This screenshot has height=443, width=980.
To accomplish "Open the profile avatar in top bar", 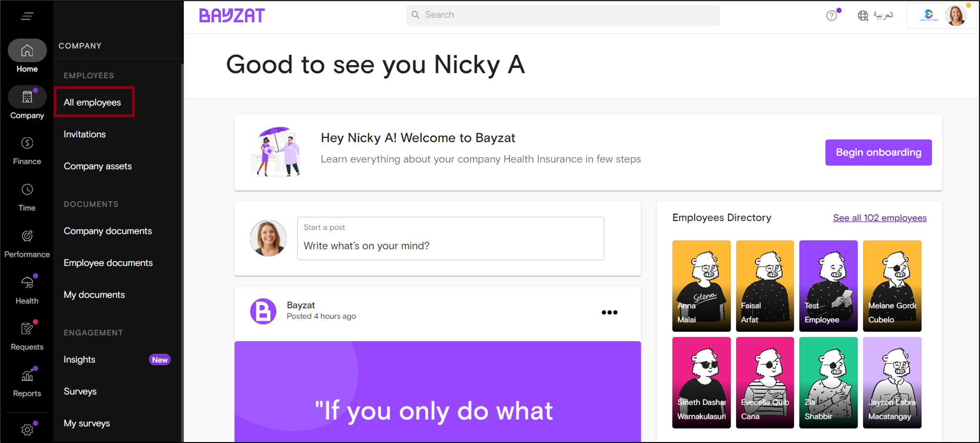I will point(956,16).
